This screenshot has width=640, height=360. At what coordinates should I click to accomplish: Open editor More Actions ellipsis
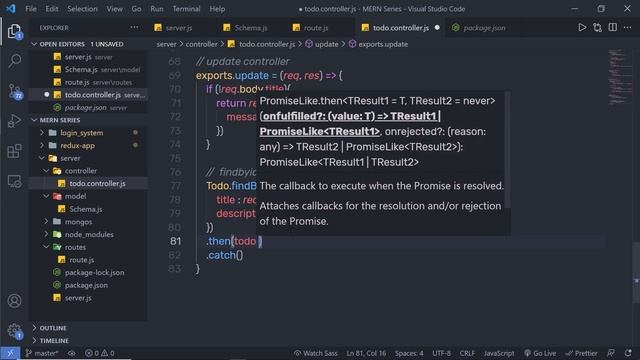(x=628, y=27)
